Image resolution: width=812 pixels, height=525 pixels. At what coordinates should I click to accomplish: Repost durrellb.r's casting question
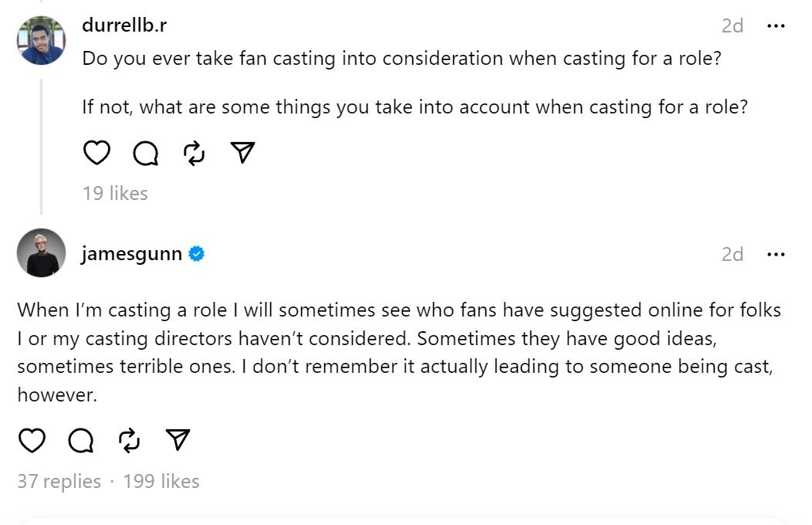(195, 154)
